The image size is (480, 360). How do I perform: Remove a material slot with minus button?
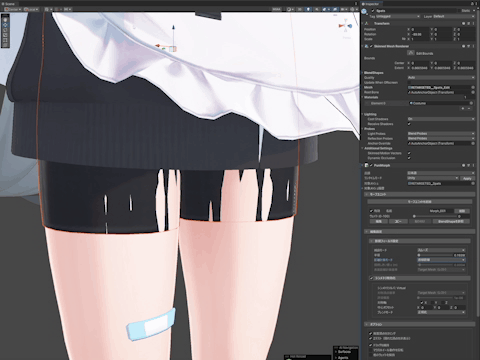(469, 108)
